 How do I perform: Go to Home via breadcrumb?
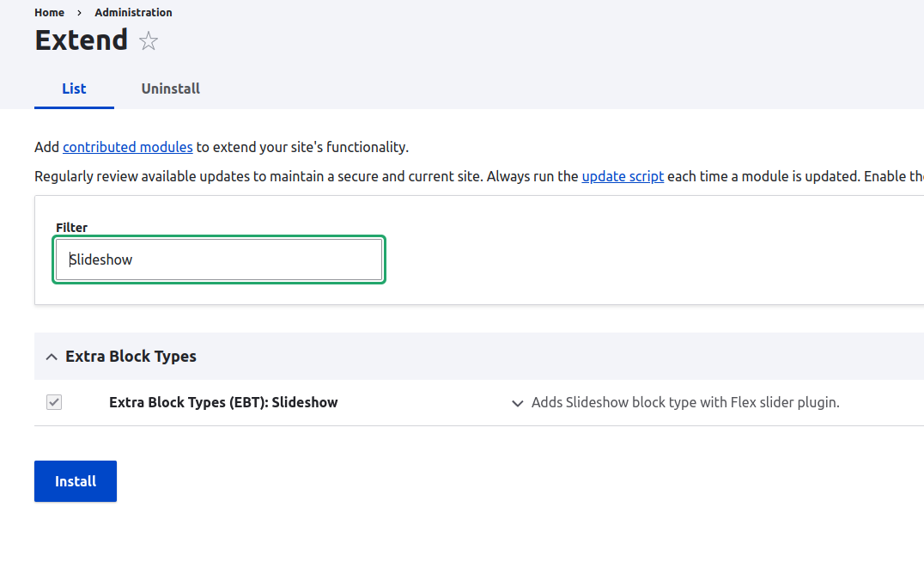(x=49, y=13)
